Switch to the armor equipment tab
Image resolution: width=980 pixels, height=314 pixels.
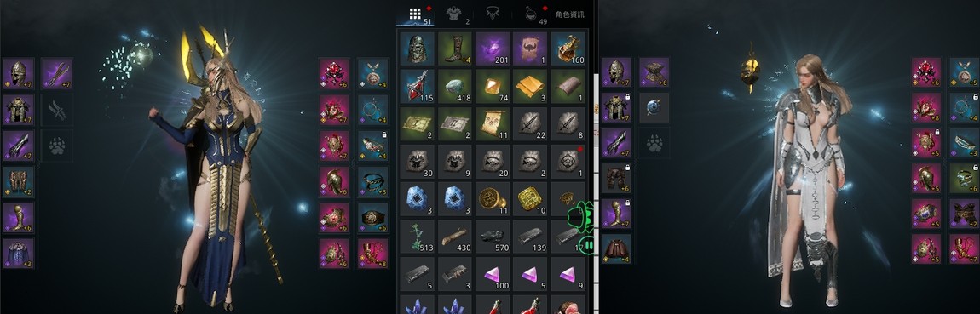[454, 14]
